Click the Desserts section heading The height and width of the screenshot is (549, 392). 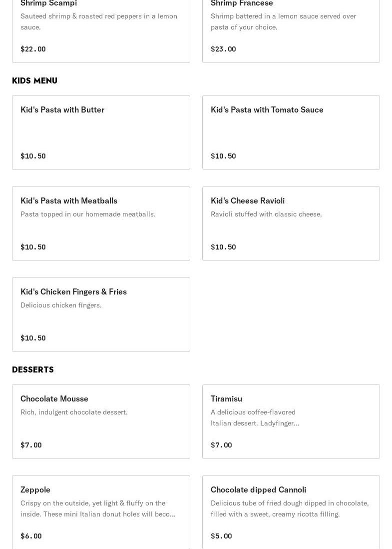pyautogui.click(x=33, y=369)
